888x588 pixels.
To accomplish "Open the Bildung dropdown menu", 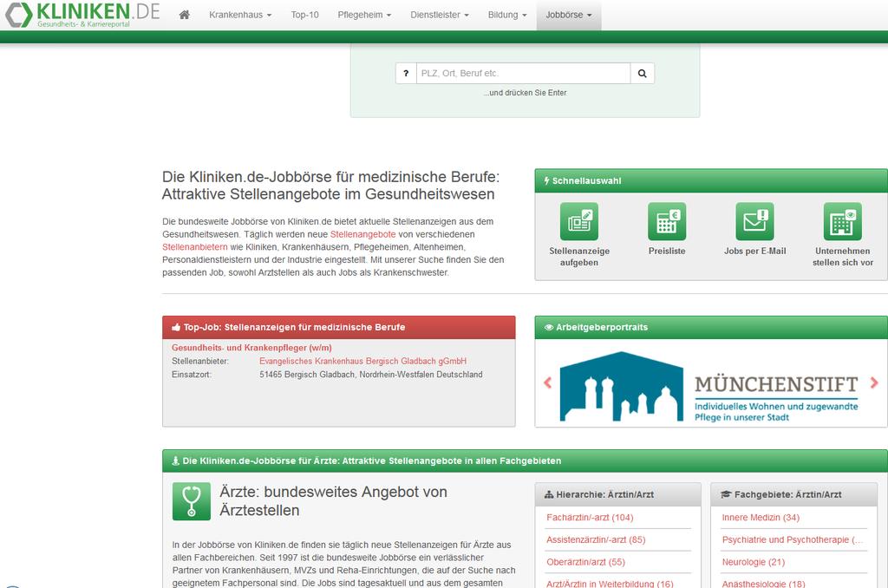I will [x=506, y=15].
